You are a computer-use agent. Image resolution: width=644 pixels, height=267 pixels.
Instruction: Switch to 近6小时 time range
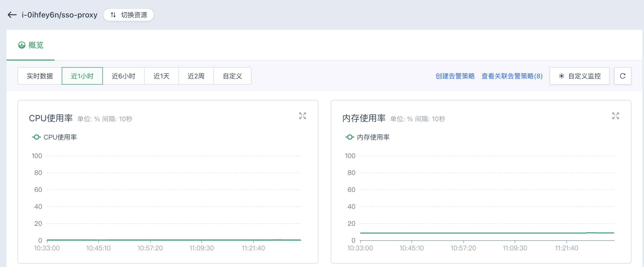click(x=123, y=76)
